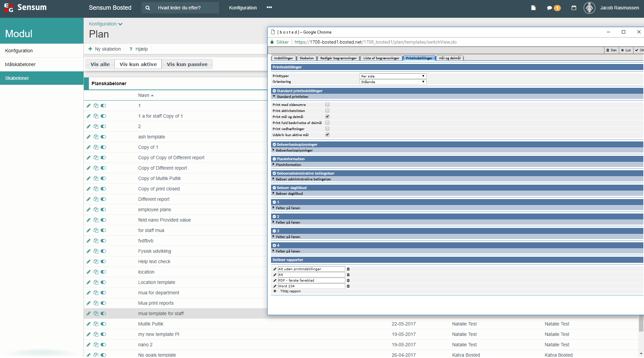Open the 'Printtyper' dropdown
Screen dimensions: 644x358
(x=393, y=76)
